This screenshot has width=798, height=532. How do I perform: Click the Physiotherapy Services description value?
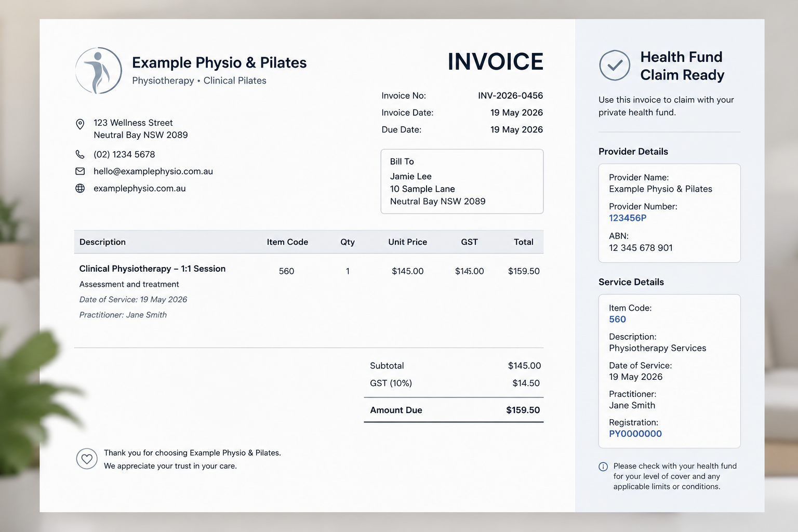[658, 348]
